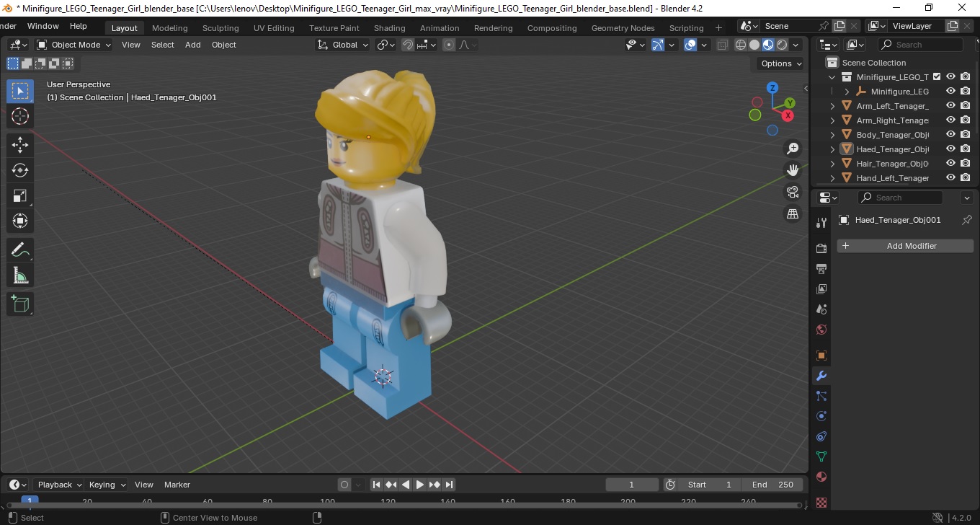980x525 pixels.
Task: Open the Scene properties tab
Action: coord(821,309)
